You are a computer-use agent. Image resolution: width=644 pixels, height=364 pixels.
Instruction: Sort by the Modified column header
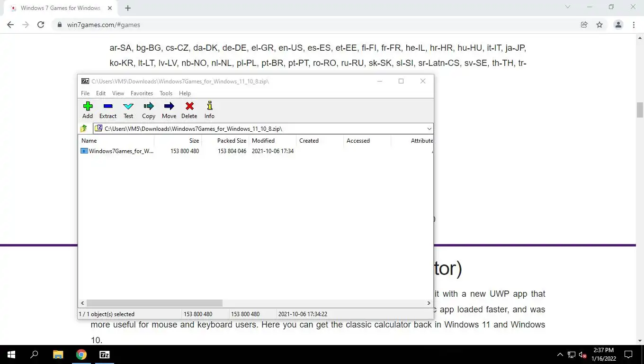272,140
